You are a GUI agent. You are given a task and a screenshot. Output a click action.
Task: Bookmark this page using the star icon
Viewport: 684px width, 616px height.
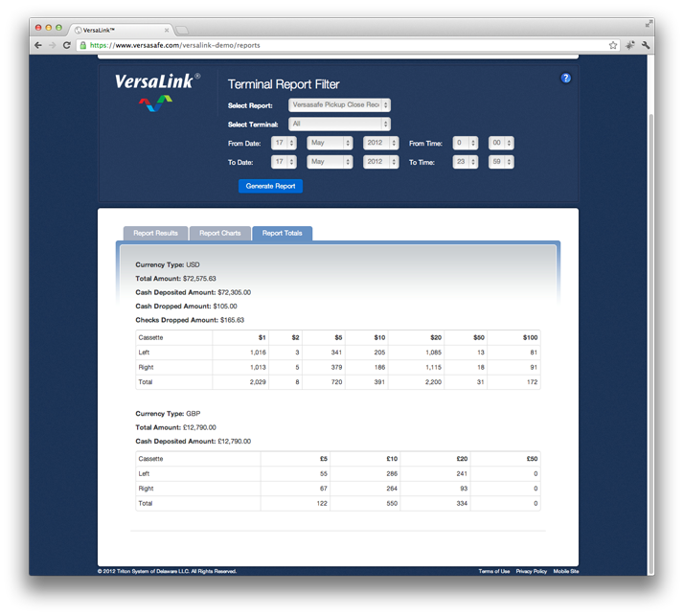tap(613, 45)
